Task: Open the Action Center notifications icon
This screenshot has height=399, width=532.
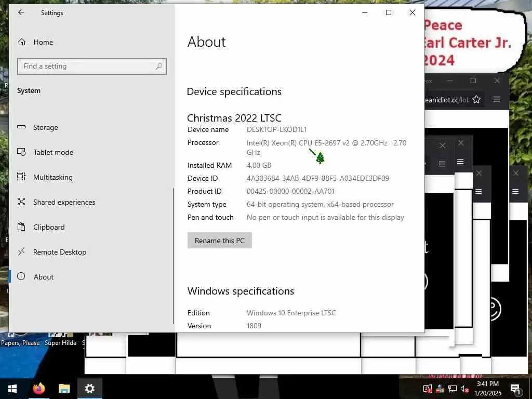Action: click(x=515, y=389)
